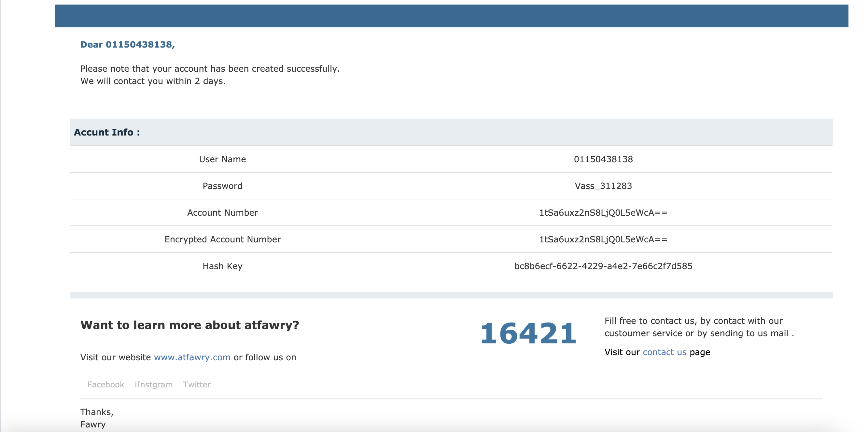Click the Accunt Info header
This screenshot has height=432, width=868.
[107, 132]
